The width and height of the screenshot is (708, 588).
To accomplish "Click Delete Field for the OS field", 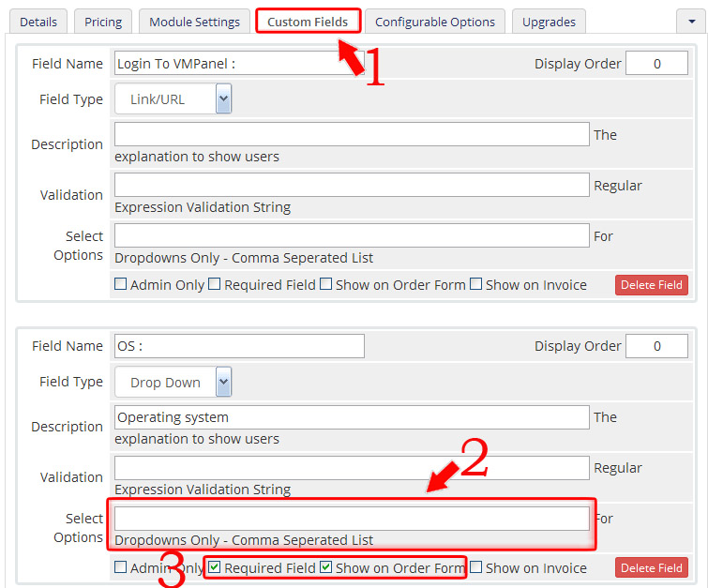I will click(651, 567).
